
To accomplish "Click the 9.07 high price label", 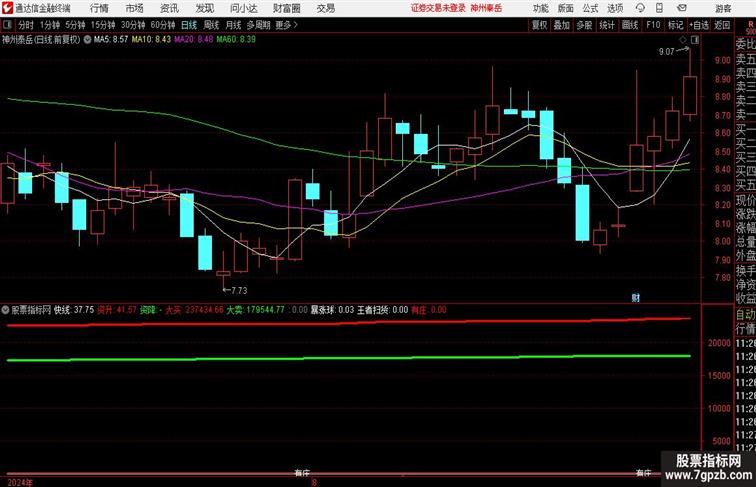I will 666,52.
